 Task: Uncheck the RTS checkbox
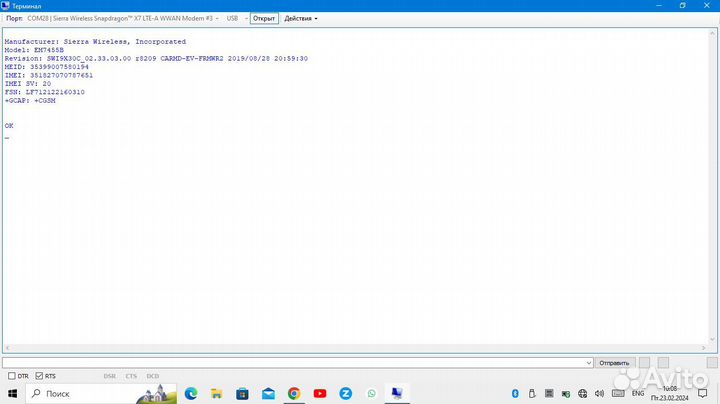pyautogui.click(x=39, y=376)
